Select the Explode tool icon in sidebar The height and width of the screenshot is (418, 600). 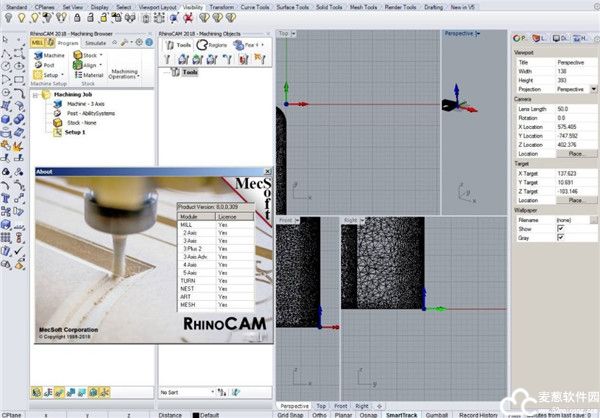click(19, 145)
